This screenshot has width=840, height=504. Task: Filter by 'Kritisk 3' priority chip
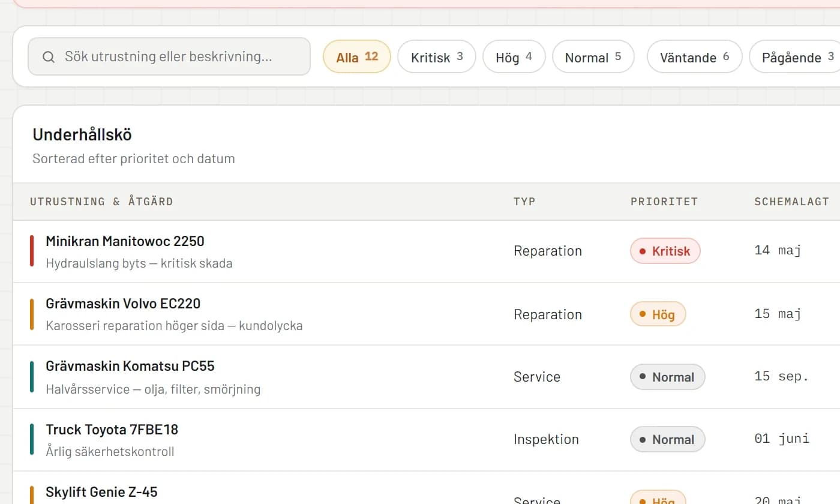point(437,56)
